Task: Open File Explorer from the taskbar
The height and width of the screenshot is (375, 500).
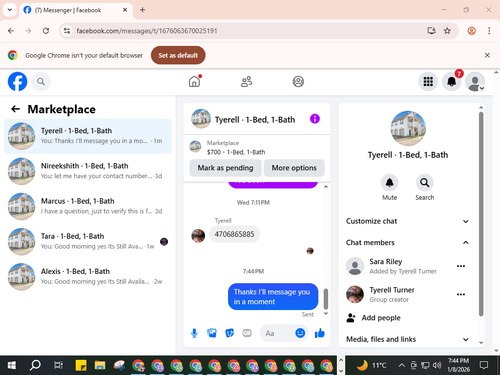Action: point(100,366)
